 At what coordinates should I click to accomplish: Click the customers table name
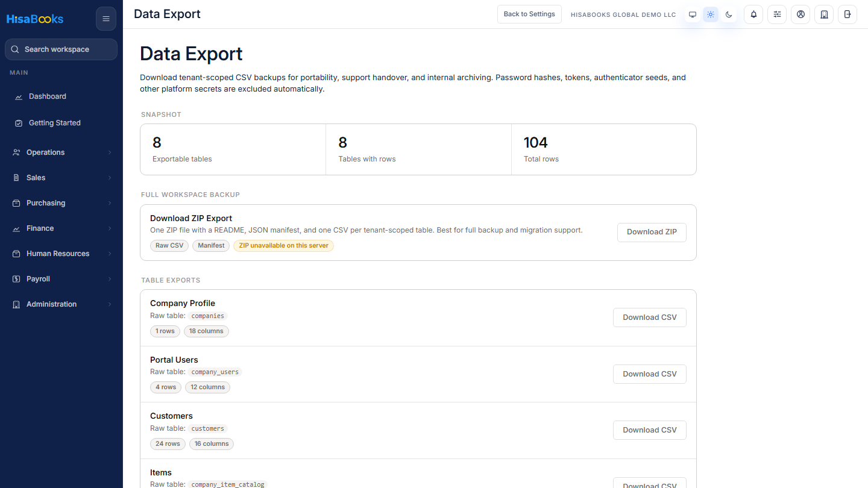pos(207,428)
